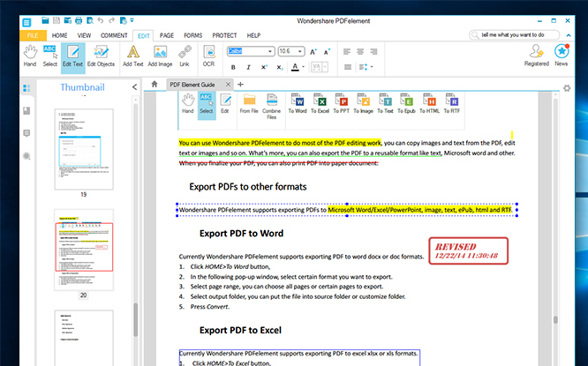Collapse the ribbon with the chevron

[x=569, y=35]
